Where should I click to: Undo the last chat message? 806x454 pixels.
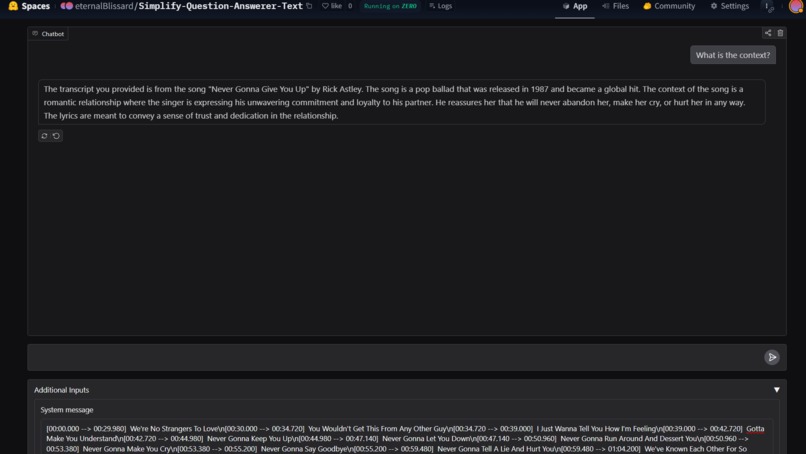[x=56, y=136]
